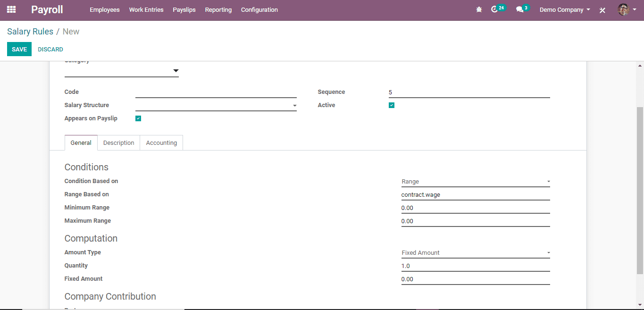
Task: Open the user avatar menu
Action: (x=623, y=9)
